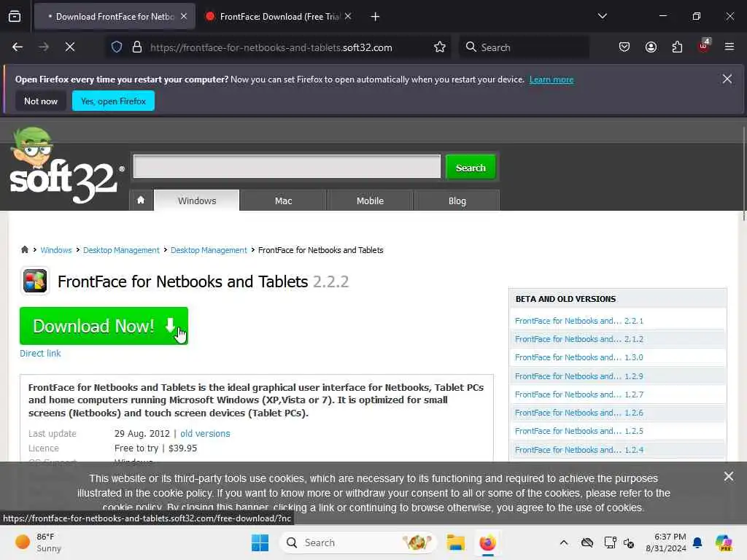The width and height of the screenshot is (747, 560).
Task: Stop loading the current page
Action: (x=70, y=47)
